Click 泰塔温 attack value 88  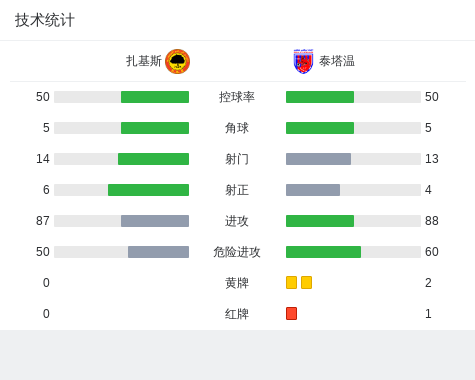point(432,221)
